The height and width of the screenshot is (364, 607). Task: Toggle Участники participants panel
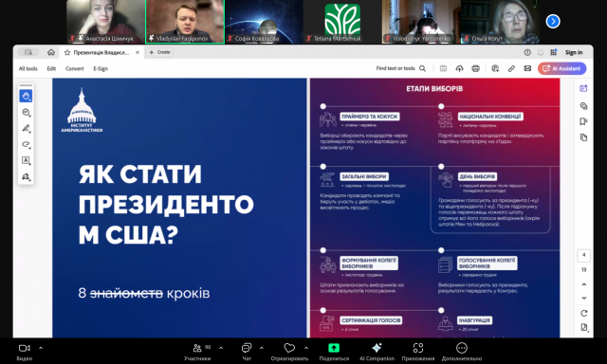click(198, 352)
